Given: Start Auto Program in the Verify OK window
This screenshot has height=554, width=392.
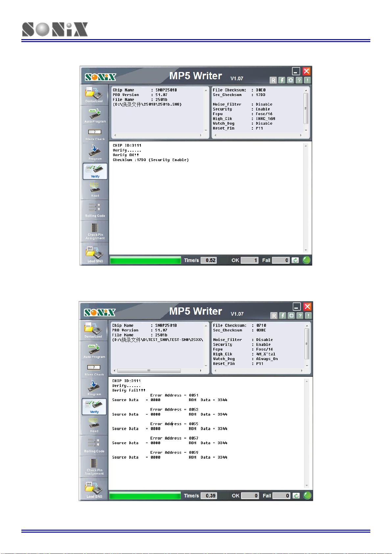Looking at the screenshot, I should pyautogui.click(x=95, y=115).
